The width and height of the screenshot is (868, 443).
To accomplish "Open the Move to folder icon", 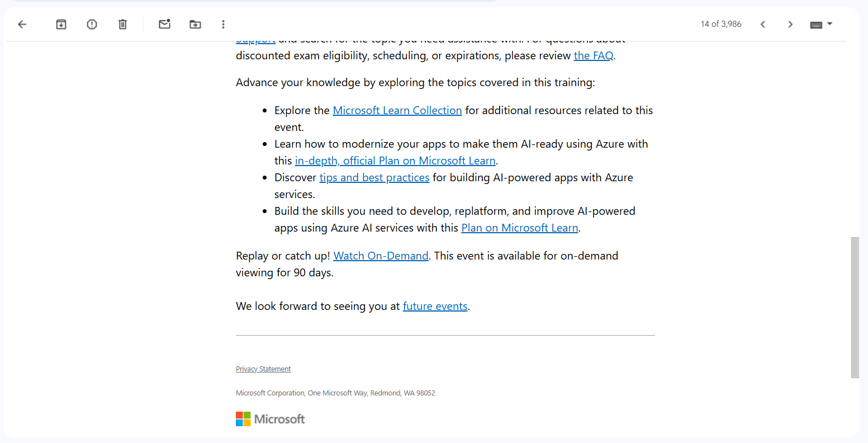I will [x=195, y=24].
